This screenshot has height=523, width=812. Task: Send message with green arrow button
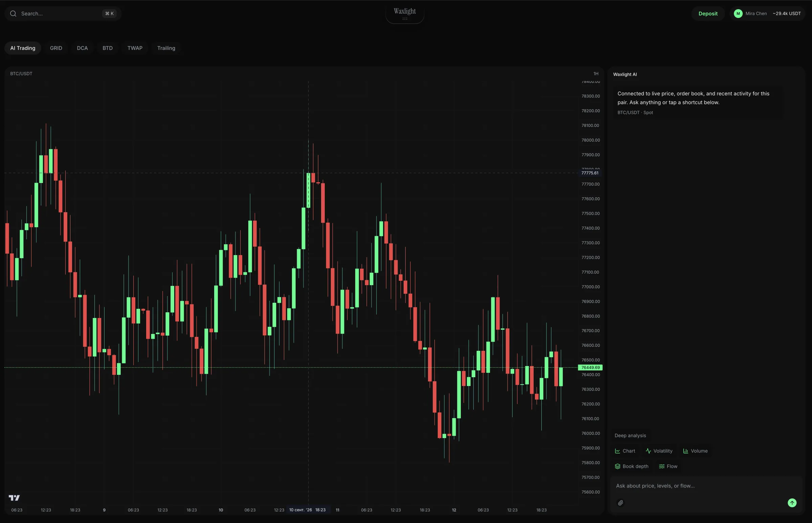pos(792,503)
